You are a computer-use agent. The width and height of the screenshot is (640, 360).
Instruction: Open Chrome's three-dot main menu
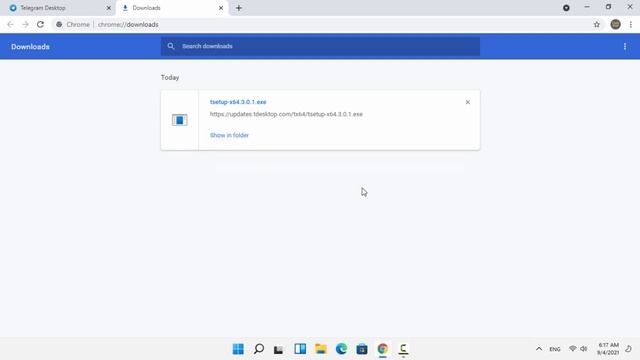[631, 24]
